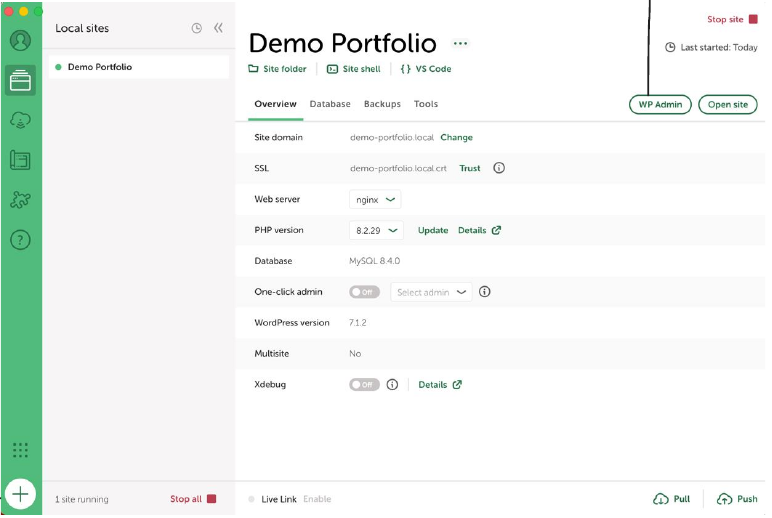Toggle One-click admin switch
This screenshot has width=772, height=518.
364,292
